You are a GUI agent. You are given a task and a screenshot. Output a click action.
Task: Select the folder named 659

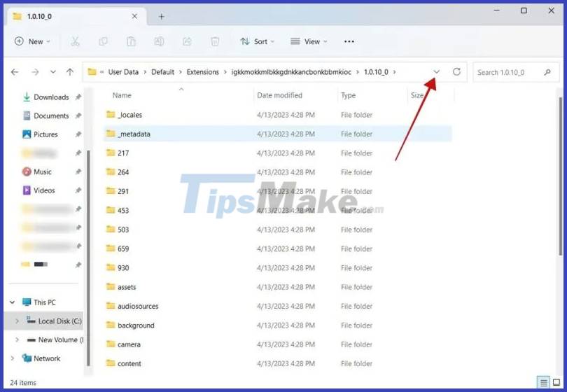[x=278, y=248]
